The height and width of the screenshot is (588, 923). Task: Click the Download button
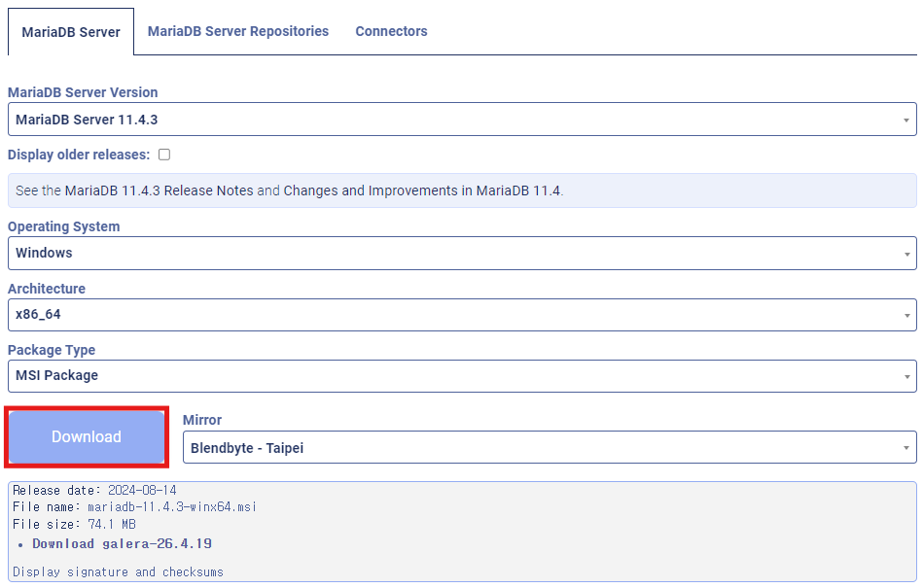click(x=87, y=437)
